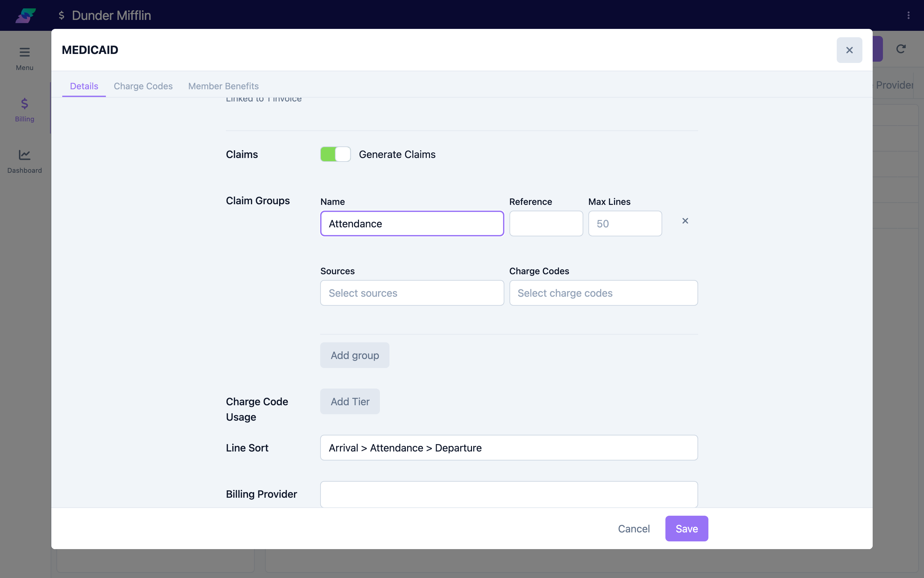
Task: Switch to the Member Benefits tab
Action: click(223, 86)
